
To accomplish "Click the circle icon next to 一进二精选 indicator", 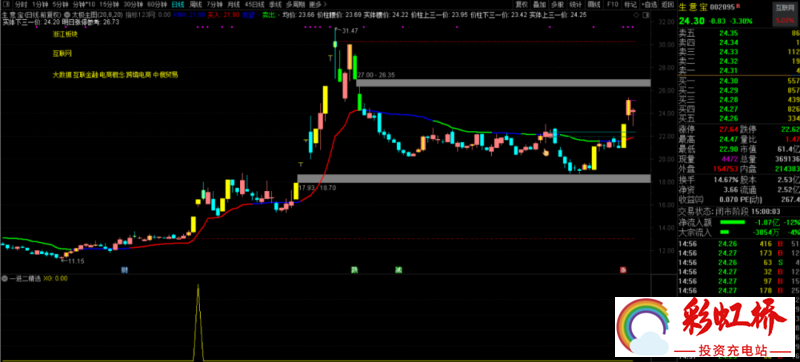I will point(5,279).
